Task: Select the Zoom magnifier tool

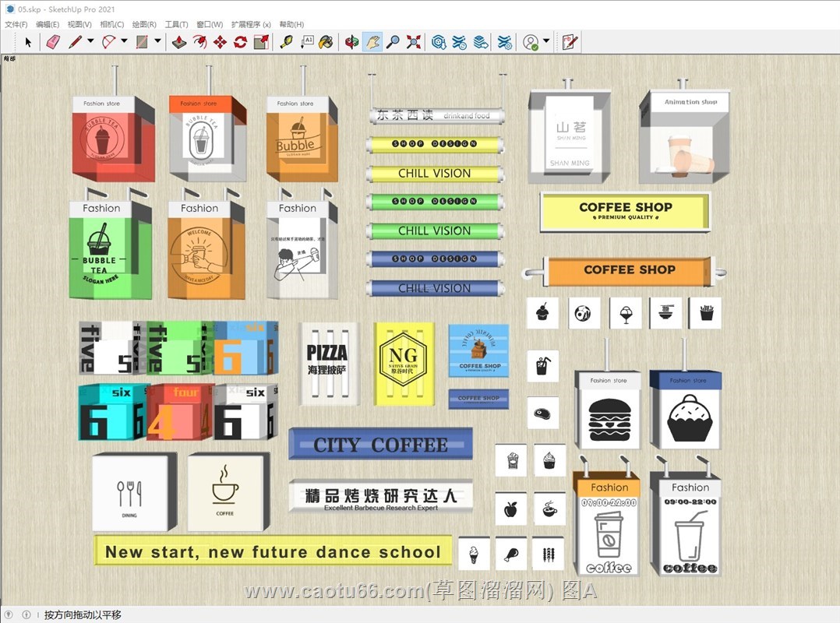Action: [x=393, y=42]
